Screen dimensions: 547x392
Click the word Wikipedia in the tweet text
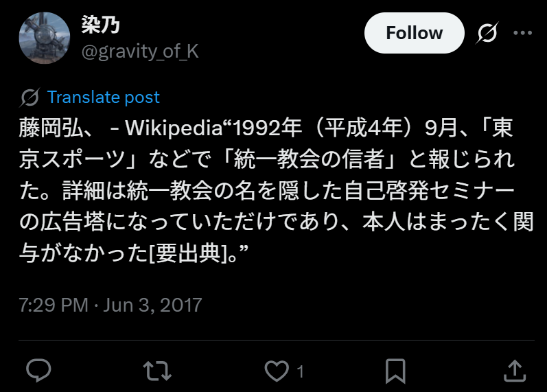[x=174, y=128]
